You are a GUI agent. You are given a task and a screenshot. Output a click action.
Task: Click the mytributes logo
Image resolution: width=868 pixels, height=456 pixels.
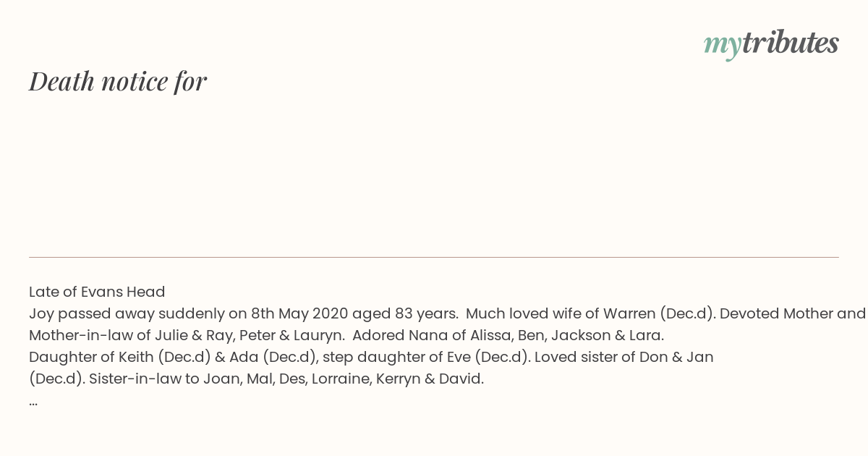pos(771,43)
